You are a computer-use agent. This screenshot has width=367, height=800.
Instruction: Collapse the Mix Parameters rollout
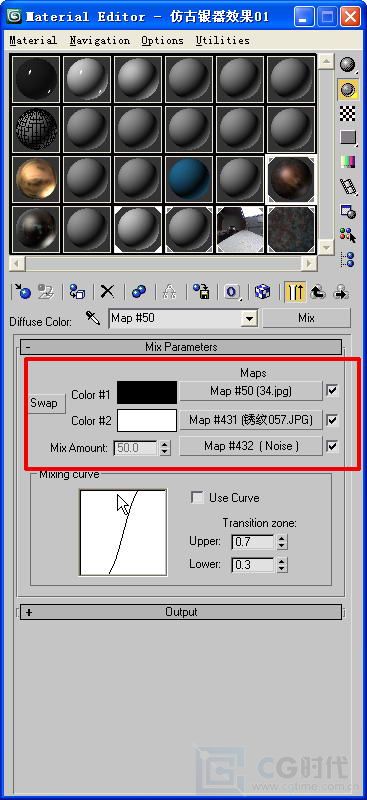pos(181,347)
